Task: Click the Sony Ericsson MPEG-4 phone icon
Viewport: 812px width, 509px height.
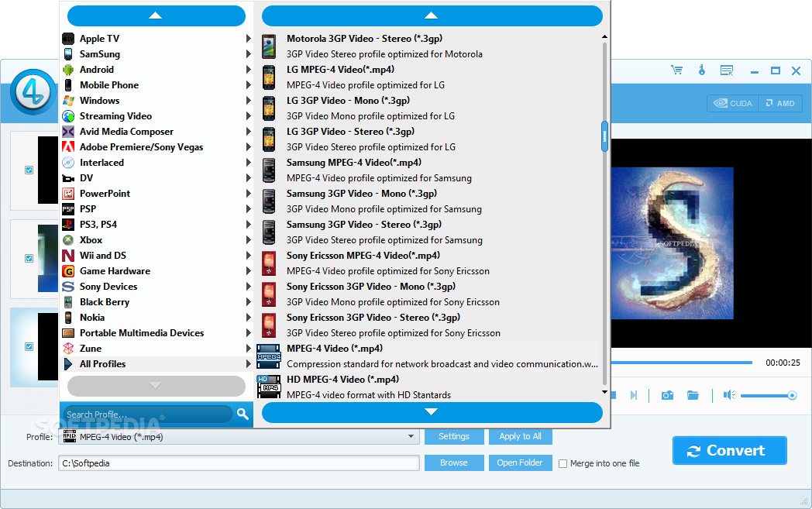Action: coord(269,263)
